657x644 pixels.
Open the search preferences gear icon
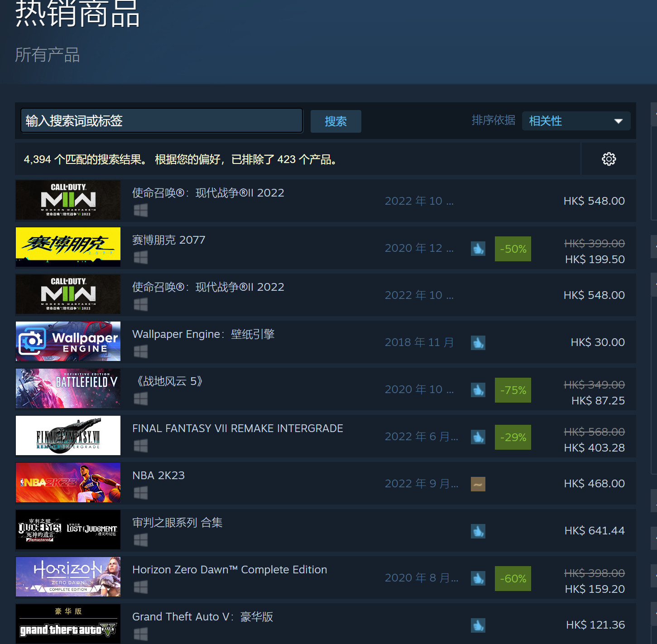click(609, 159)
